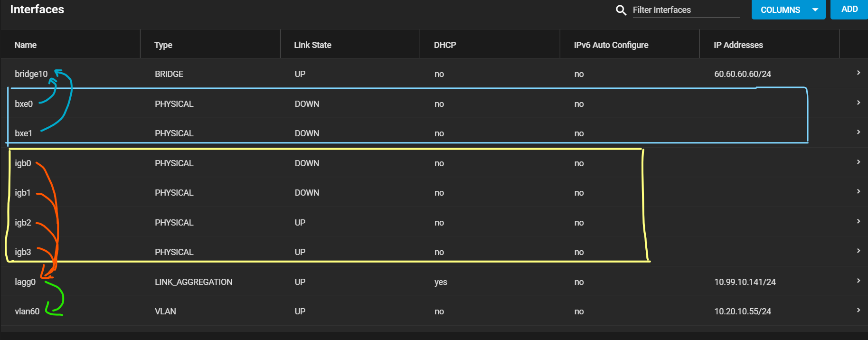The image size is (868, 340).
Task: Click the search magnifier icon
Action: pyautogui.click(x=621, y=10)
